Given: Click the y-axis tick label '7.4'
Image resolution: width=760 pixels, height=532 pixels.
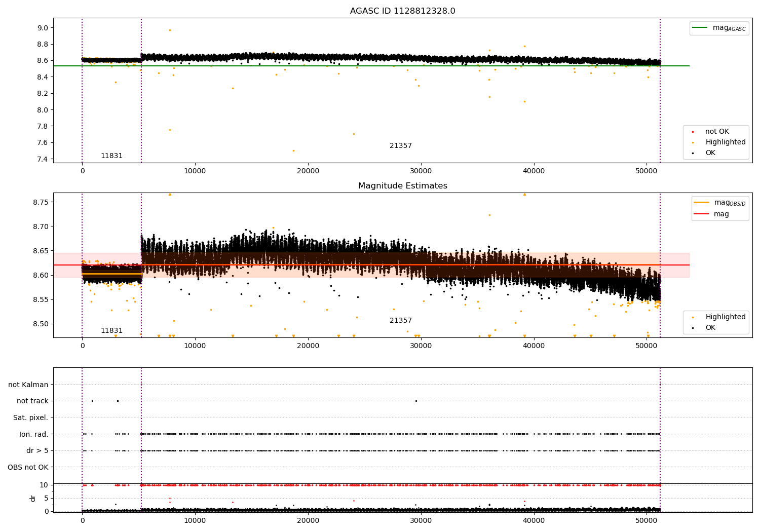Looking at the screenshot, I should tap(43, 160).
